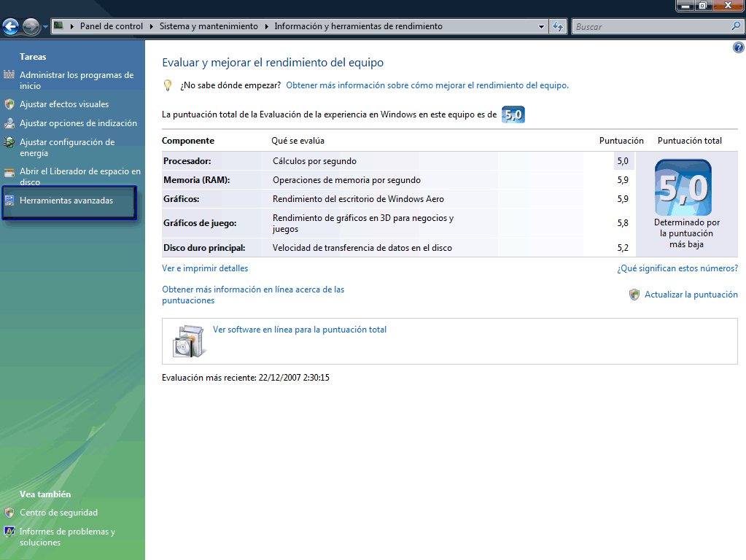
Task: Select Sistema y mantenimiento breadcrumb
Action: (209, 26)
